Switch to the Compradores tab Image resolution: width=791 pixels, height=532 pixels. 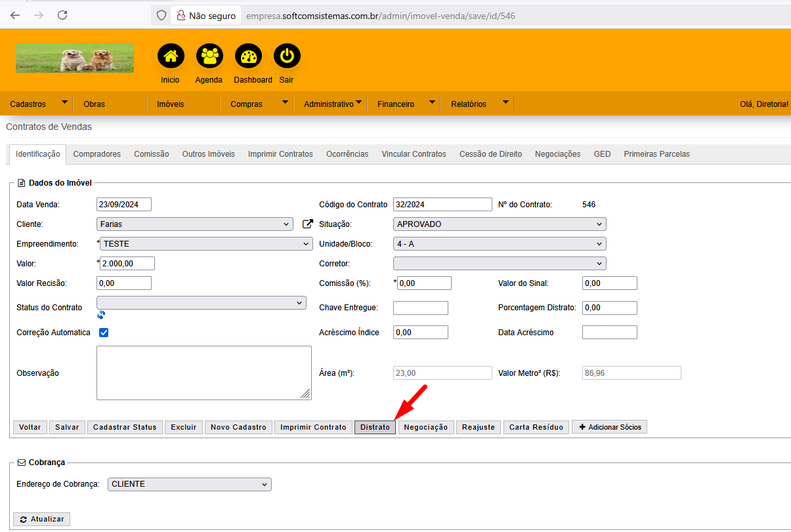pyautogui.click(x=97, y=154)
